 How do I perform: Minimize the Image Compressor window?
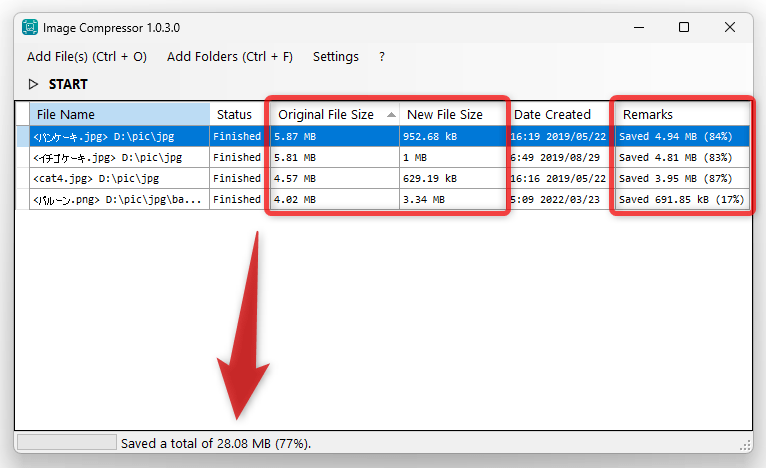click(x=638, y=27)
